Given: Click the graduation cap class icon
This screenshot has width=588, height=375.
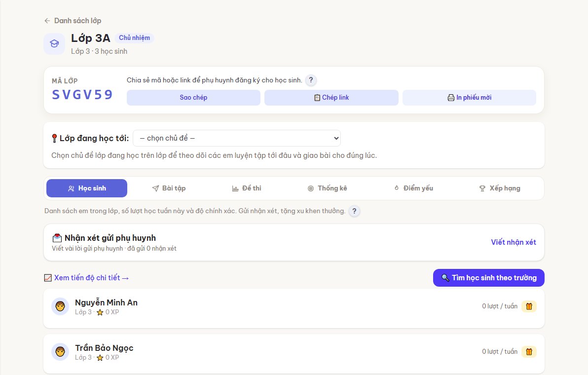Looking at the screenshot, I should (54, 44).
